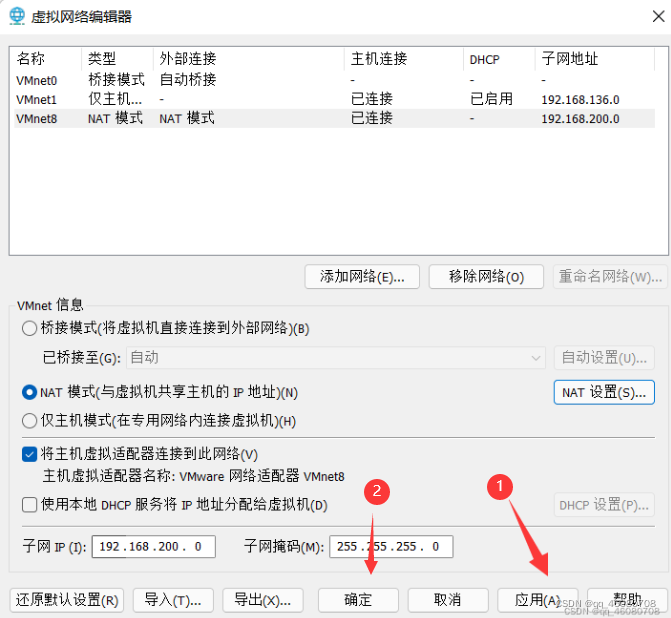Screen dimensions: 671x618
Task: Open NAT 设置(S)... dialog
Action: 604,392
